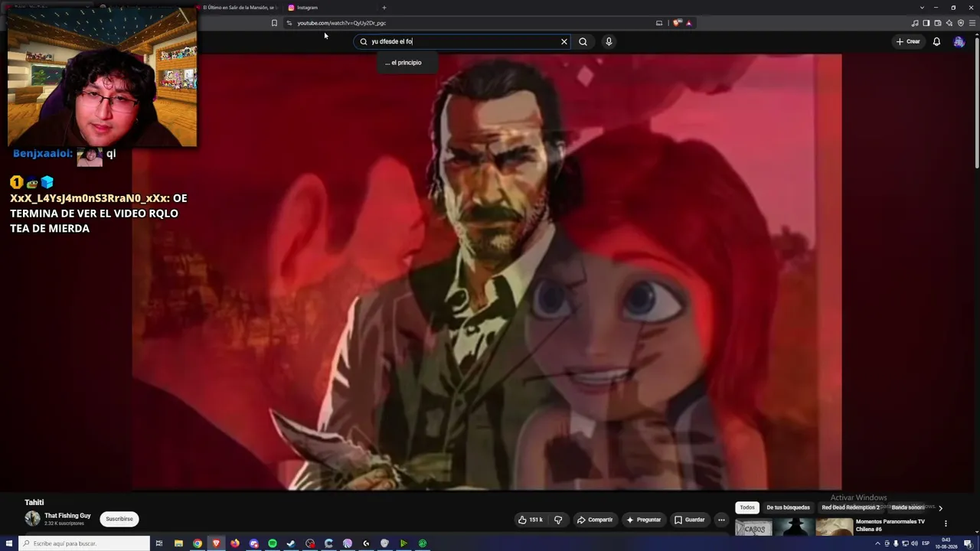The width and height of the screenshot is (980, 551).
Task: Open Spotify from the taskbar
Action: (273, 543)
